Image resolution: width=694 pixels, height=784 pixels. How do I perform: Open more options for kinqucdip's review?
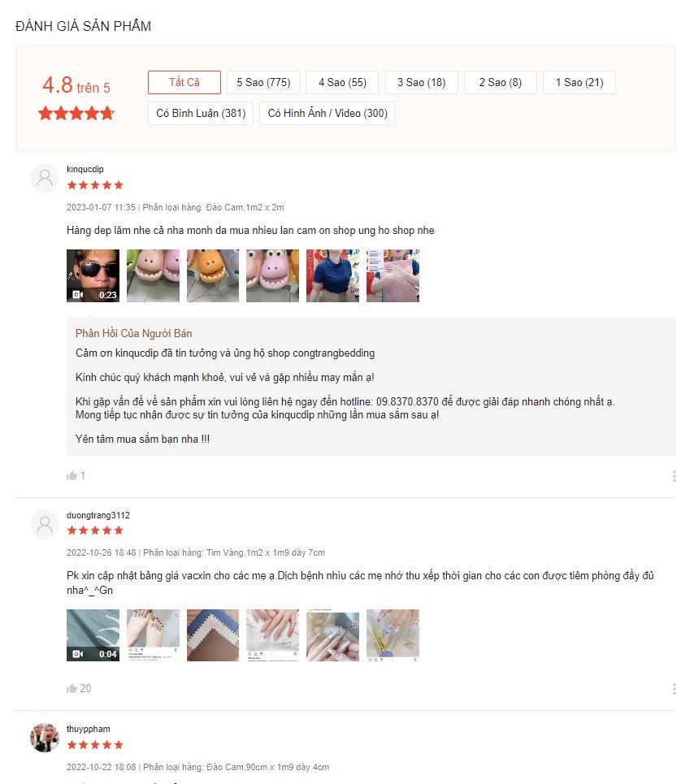674,476
